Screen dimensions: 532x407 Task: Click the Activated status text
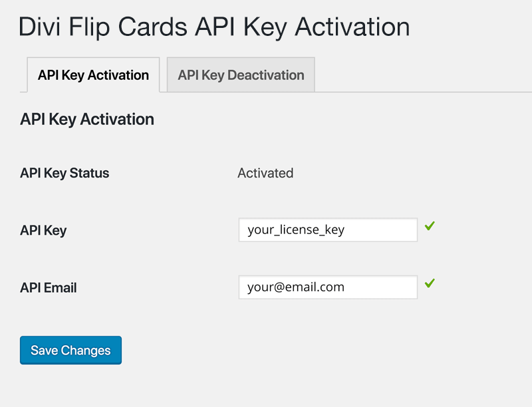[265, 173]
